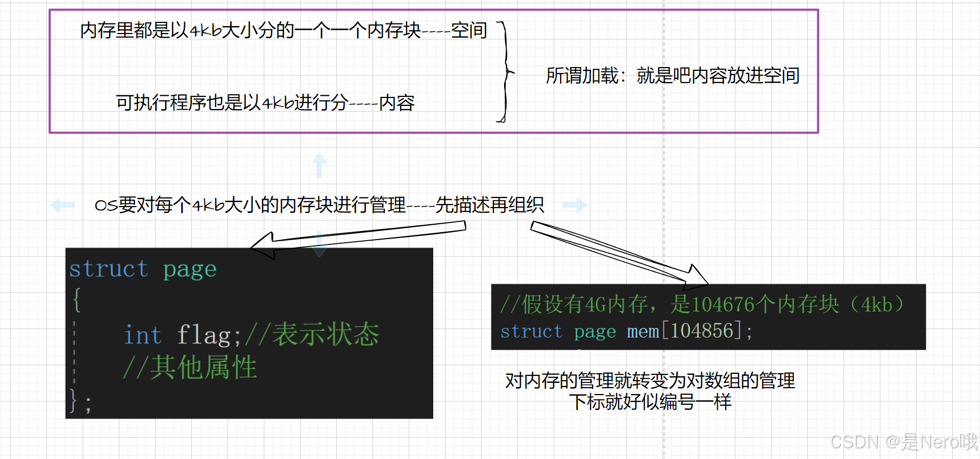The height and width of the screenshot is (459, 980).
Task: Click the 'int flag;//表示状态' code line
Action: [252, 335]
